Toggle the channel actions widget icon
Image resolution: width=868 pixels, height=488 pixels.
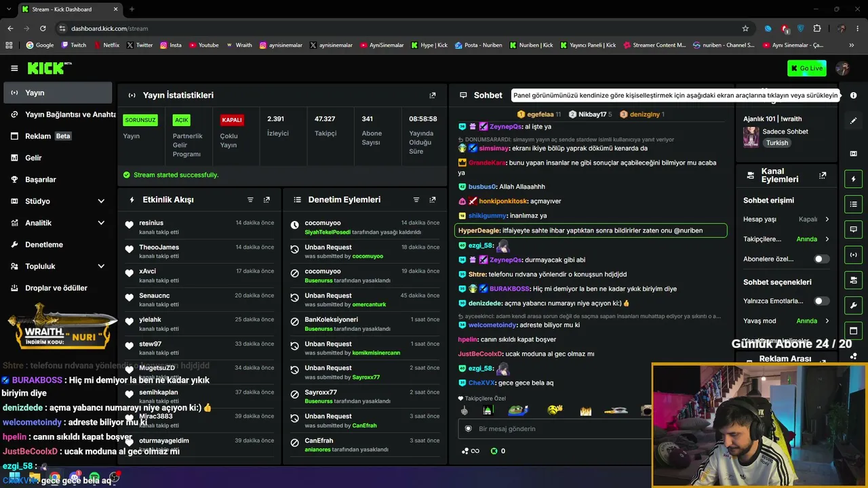point(854,280)
